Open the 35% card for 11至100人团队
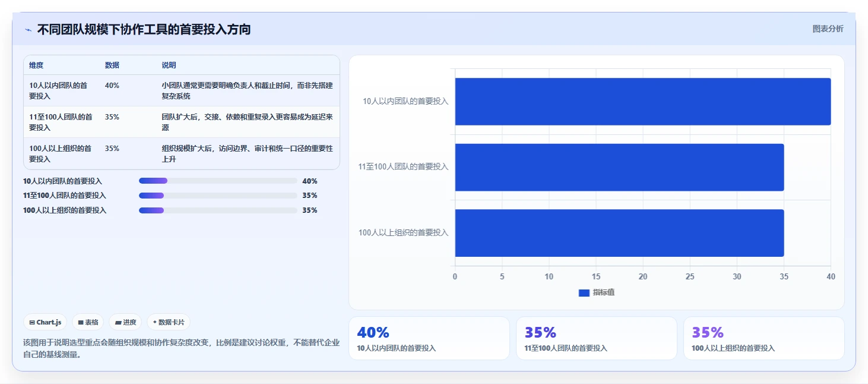Viewport: 868px width, 384px height. (x=596, y=338)
